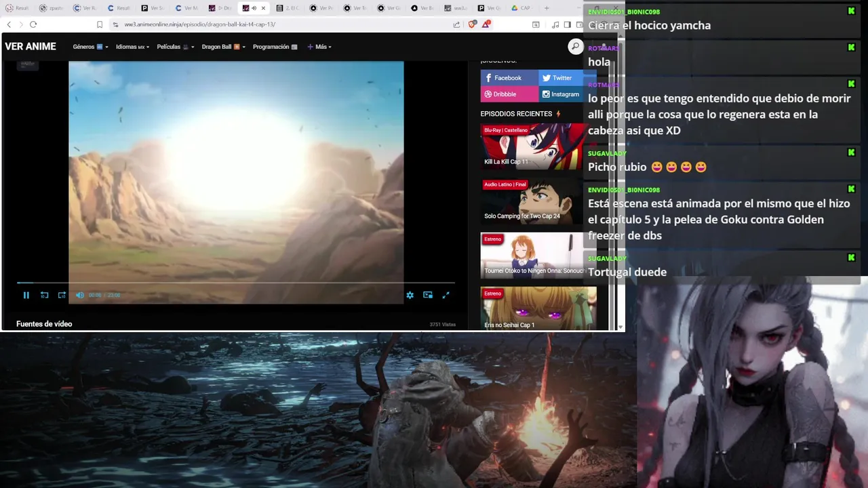Click the video progress bar

click(235, 283)
